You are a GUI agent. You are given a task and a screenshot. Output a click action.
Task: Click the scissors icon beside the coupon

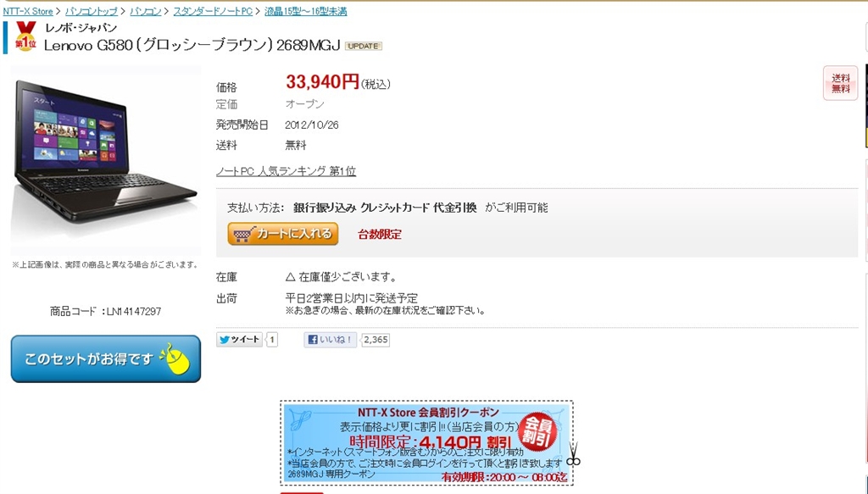(574, 455)
